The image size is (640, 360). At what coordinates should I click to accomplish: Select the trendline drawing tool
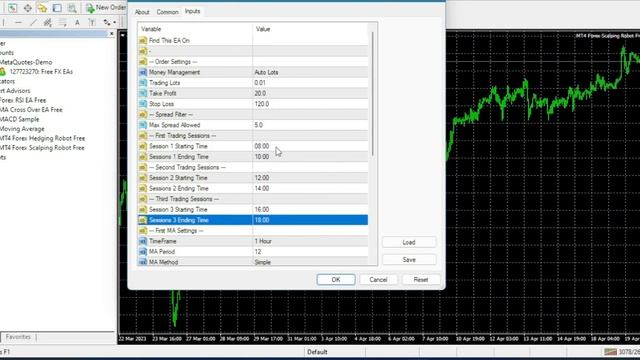[x=33, y=22]
